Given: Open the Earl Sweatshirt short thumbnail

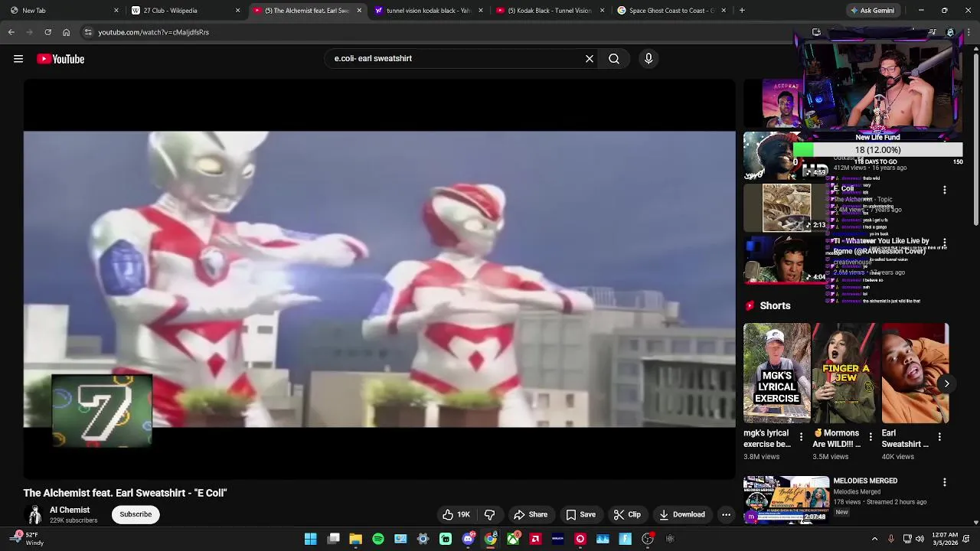Looking at the screenshot, I should [x=915, y=373].
